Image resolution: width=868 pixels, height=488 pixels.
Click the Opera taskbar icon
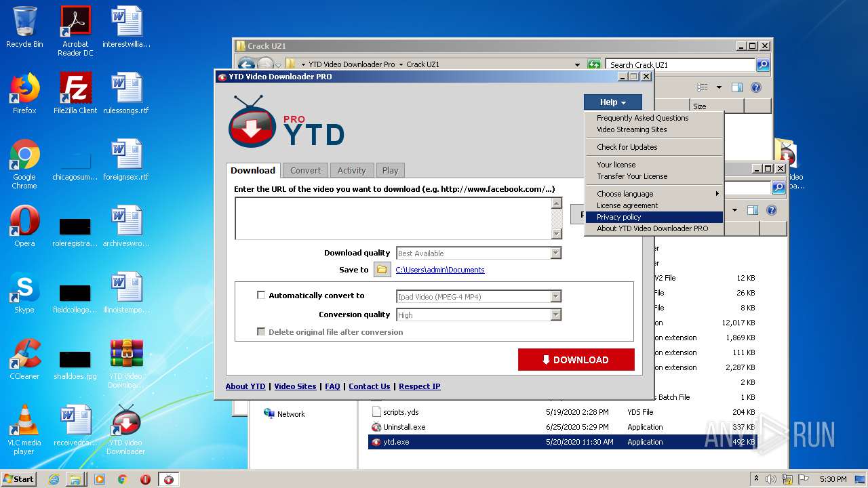[145, 479]
